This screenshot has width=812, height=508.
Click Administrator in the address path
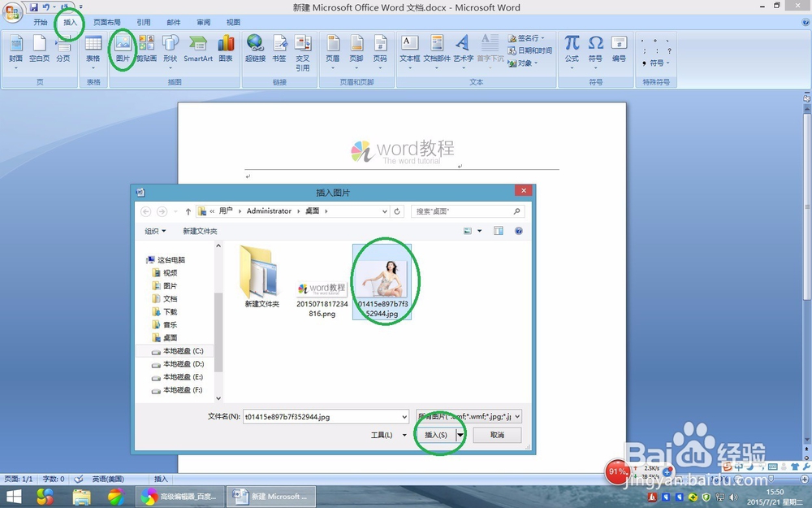coord(269,211)
